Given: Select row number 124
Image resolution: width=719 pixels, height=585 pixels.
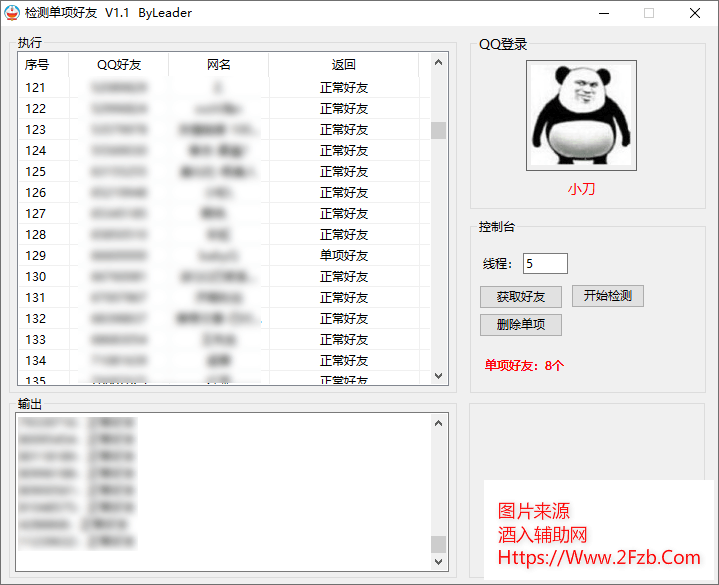Looking at the screenshot, I should coord(224,151).
